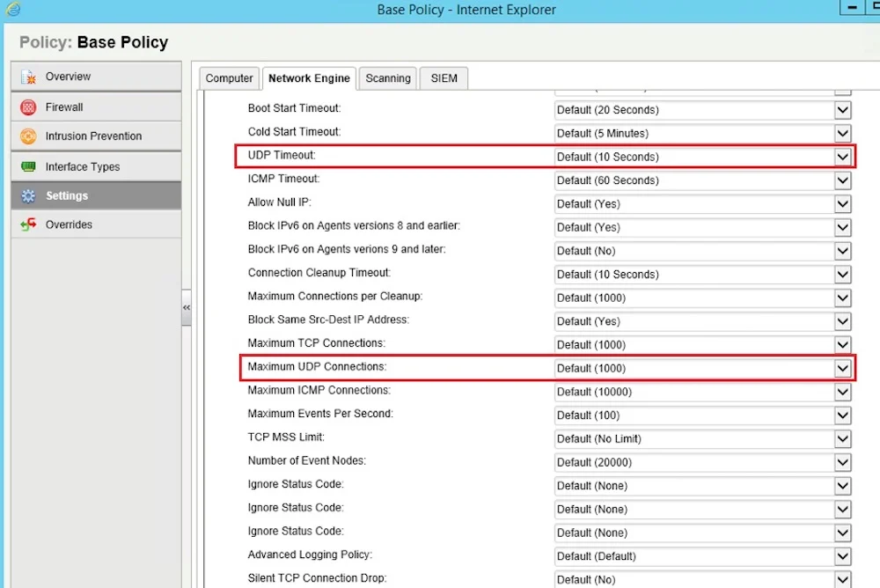The image size is (880, 588).
Task: Click the 'Maximum Events Per Second:' label
Action: (x=320, y=414)
